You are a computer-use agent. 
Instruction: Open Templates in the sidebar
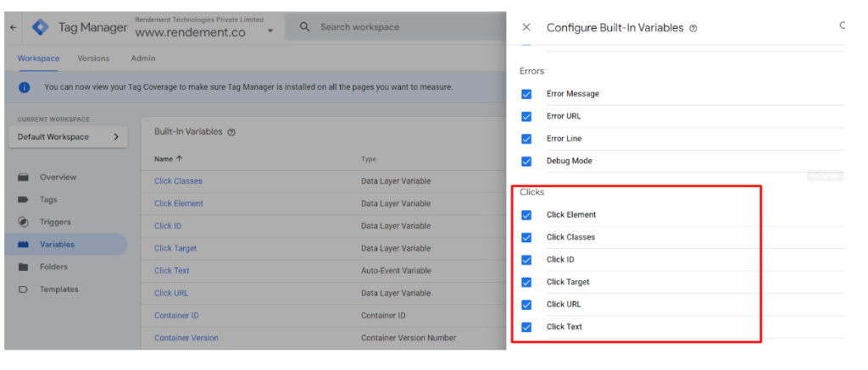(x=59, y=290)
